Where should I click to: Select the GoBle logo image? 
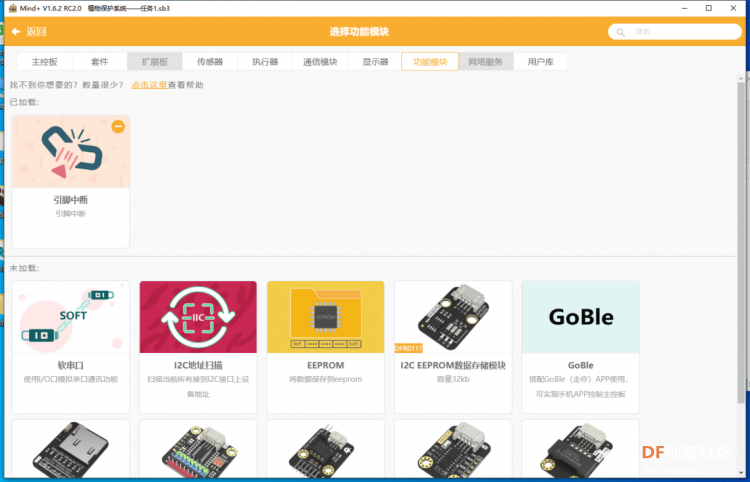[581, 317]
